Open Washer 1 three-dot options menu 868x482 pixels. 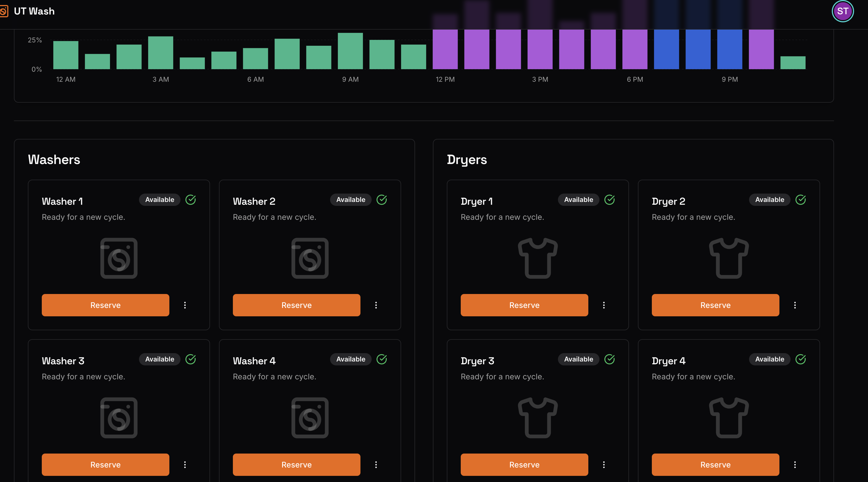coord(185,305)
